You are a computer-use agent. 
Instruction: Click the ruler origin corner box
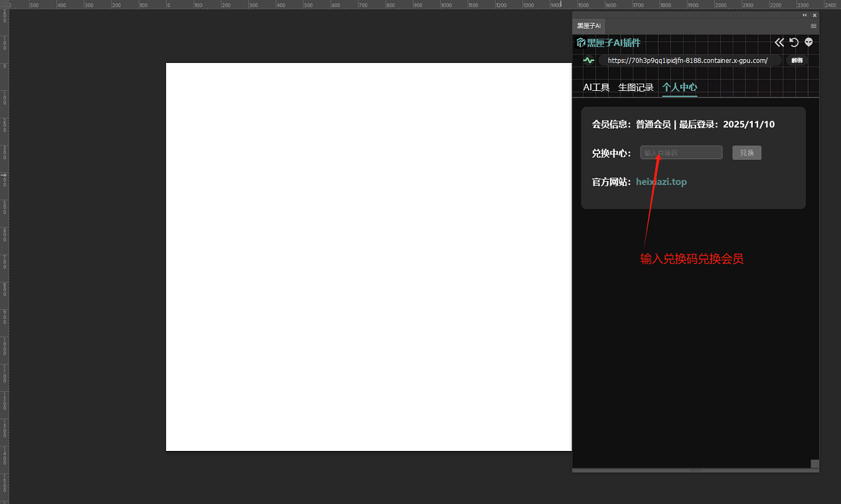tap(4, 4)
